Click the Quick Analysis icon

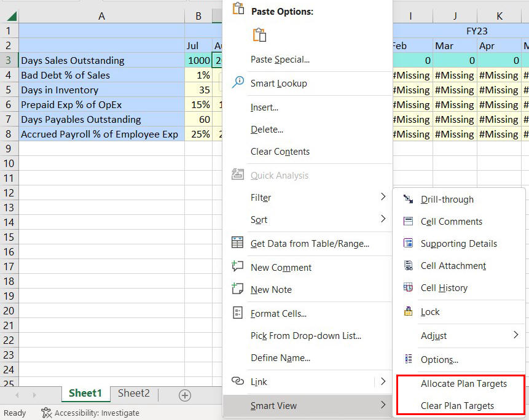click(x=237, y=175)
